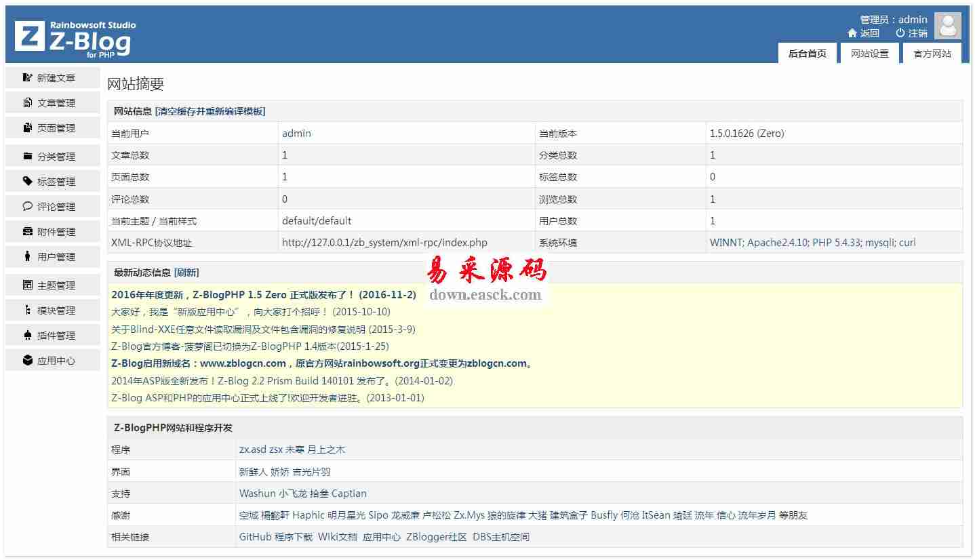Open the admin link beside 当前用户
This screenshot has width=975, height=560.
tap(296, 134)
